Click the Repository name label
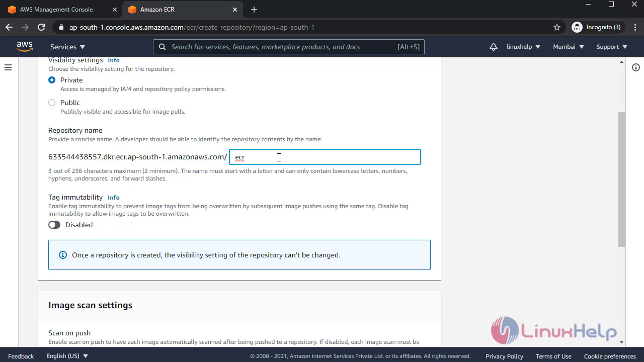The height and width of the screenshot is (362, 644). (75, 130)
